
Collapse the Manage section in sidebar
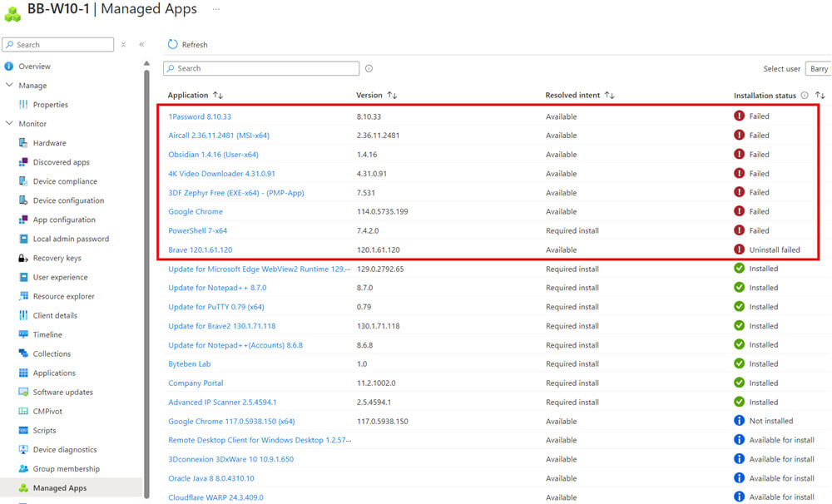9,85
